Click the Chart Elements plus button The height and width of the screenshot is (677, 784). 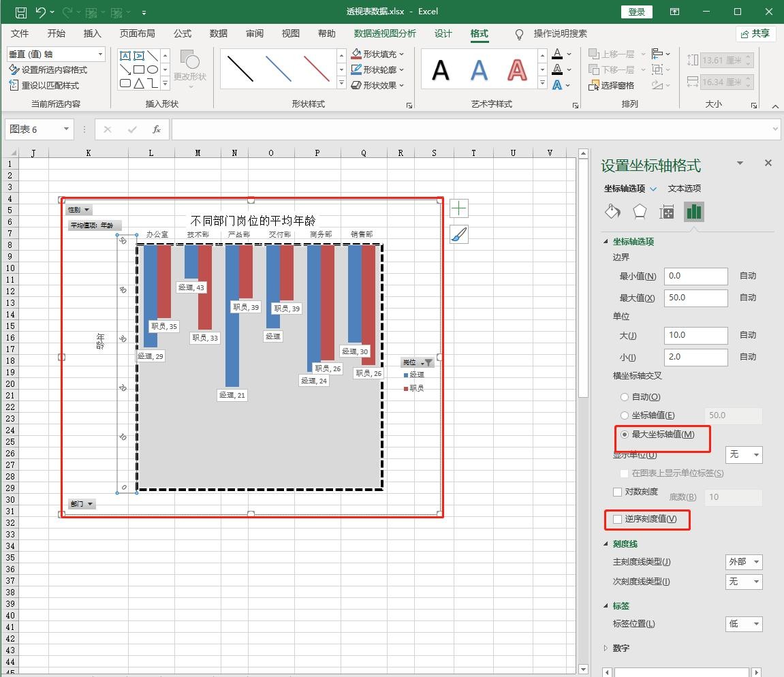tap(459, 208)
